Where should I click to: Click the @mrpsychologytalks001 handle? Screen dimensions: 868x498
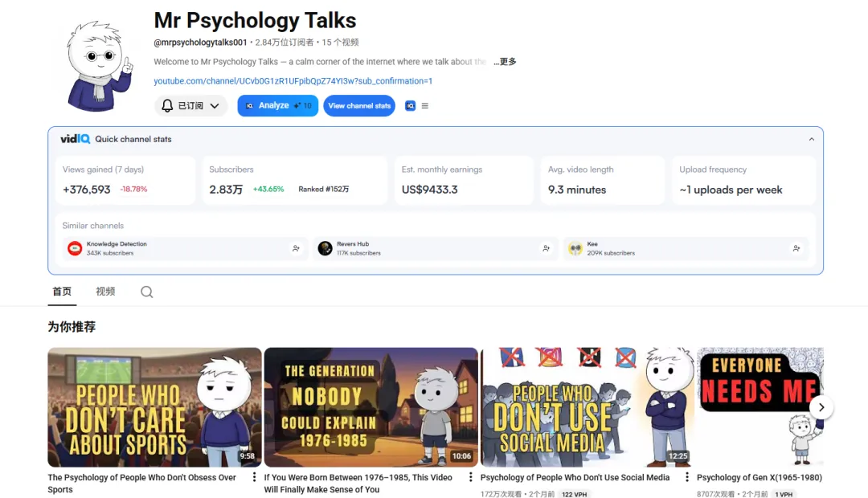200,42
